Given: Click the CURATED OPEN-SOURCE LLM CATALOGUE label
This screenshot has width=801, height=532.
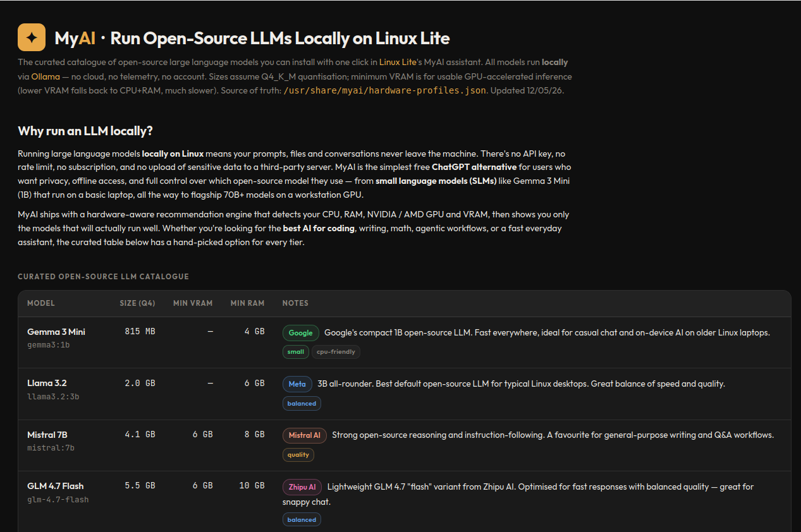Looking at the screenshot, I should (103, 277).
